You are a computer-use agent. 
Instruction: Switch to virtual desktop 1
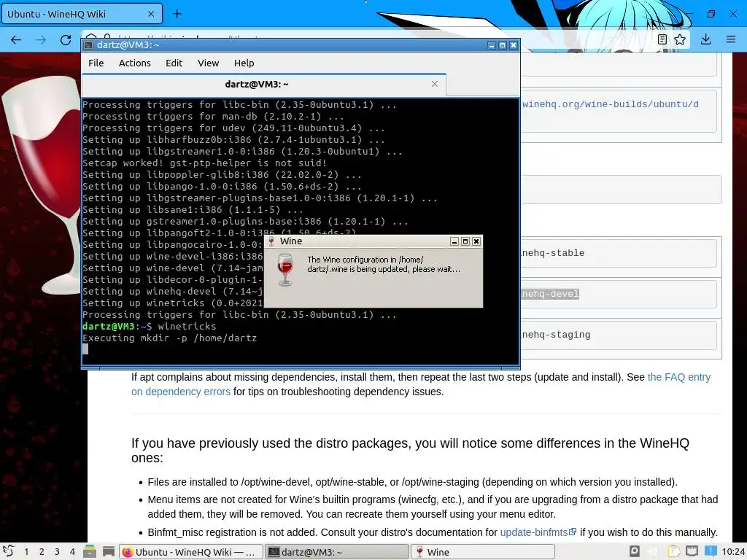point(26,552)
